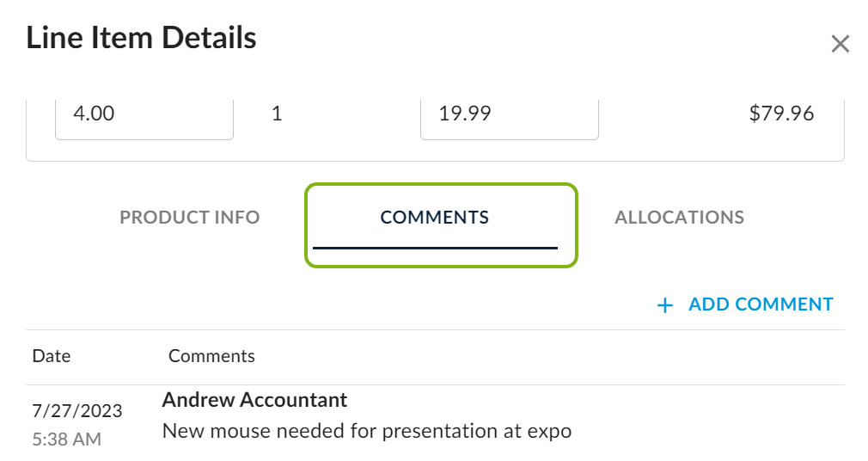Screen dimensions: 868x461
Task: Select the 'New mouse needed' comment text
Action: pyautogui.click(x=366, y=430)
